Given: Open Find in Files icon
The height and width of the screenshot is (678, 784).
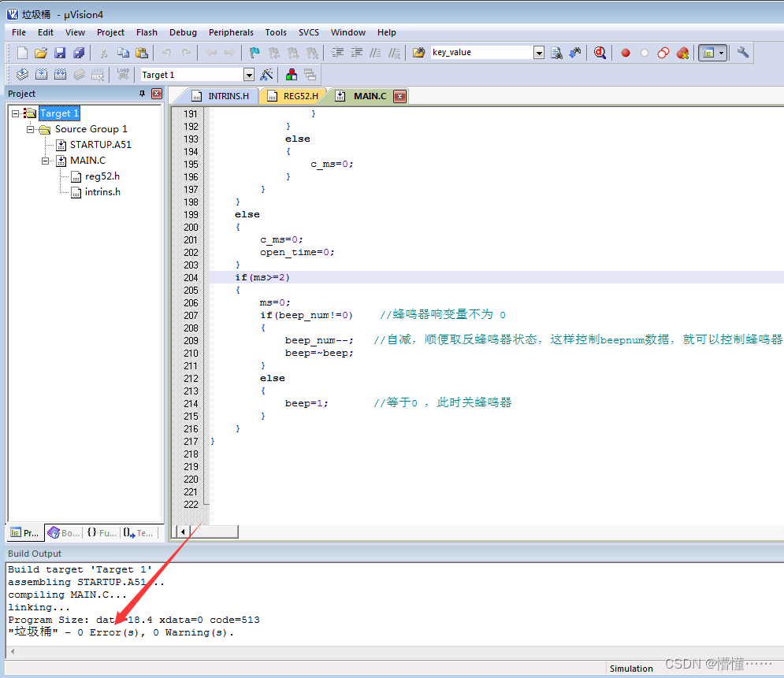Looking at the screenshot, I should click(419, 53).
